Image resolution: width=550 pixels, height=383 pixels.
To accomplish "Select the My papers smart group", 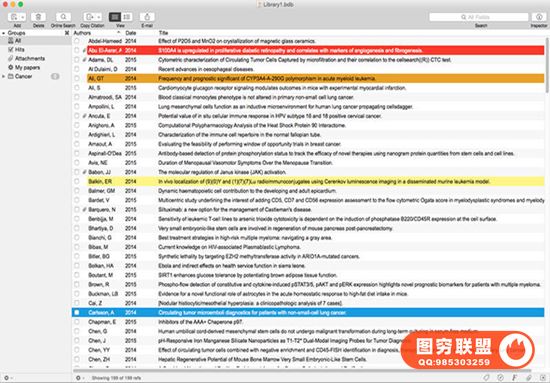I will 35,67.
